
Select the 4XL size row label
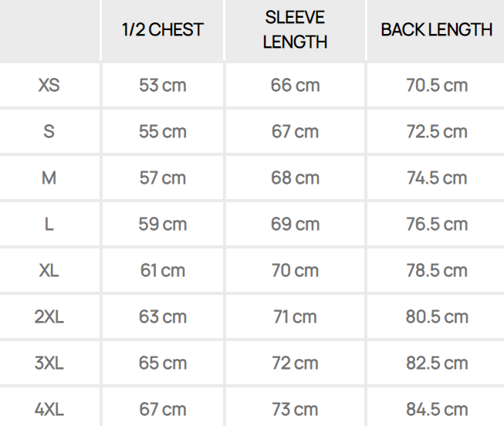click(49, 409)
